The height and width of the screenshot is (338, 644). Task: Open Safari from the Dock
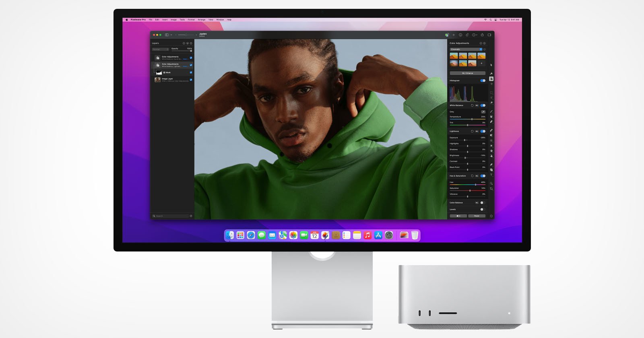251,235
